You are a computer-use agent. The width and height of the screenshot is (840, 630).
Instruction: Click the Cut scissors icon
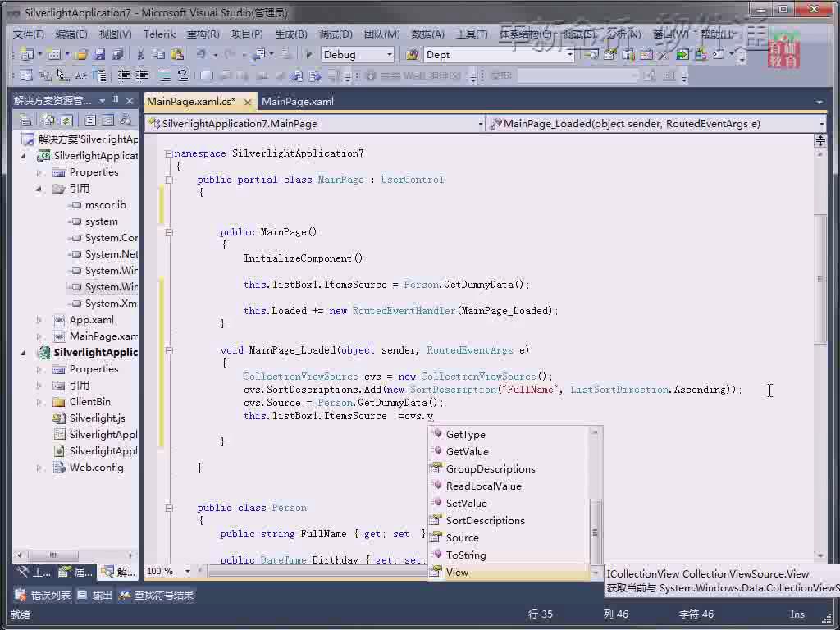click(141, 54)
